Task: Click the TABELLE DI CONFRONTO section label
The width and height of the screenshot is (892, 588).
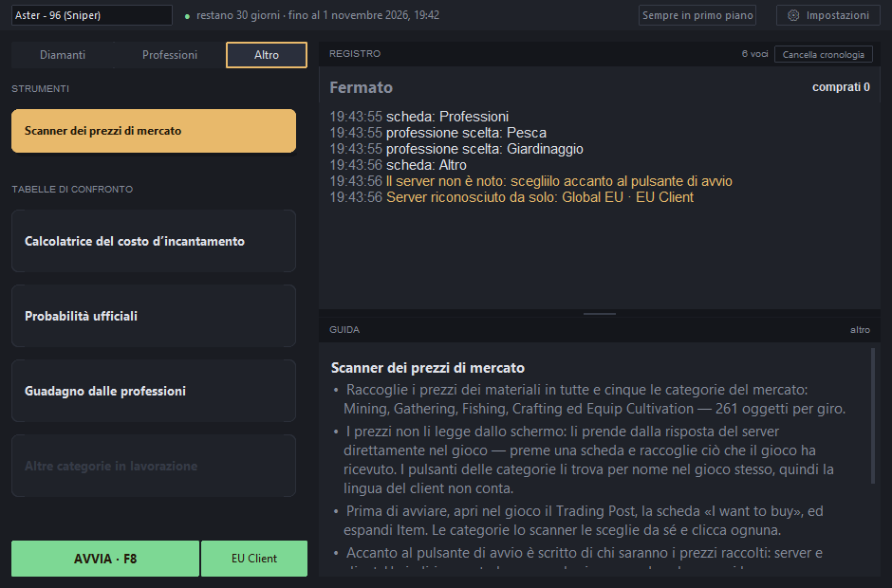Action: [x=72, y=190]
